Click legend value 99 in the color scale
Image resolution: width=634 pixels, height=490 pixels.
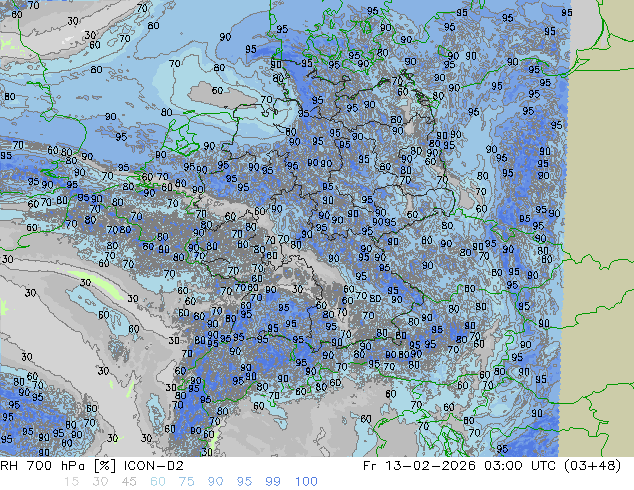point(273,482)
